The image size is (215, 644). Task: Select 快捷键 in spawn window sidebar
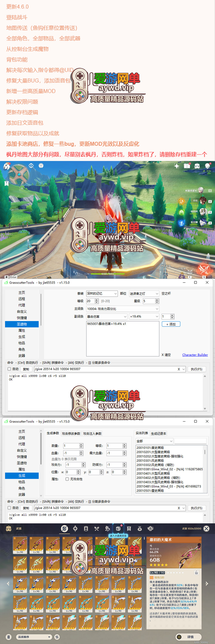tap(22, 457)
